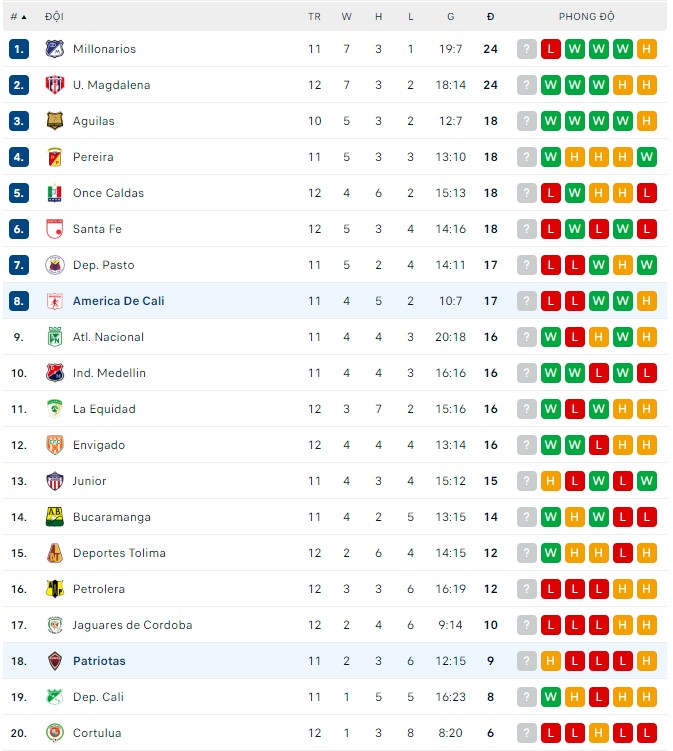Click Millonarios' gray upcoming match badge
673x751 pixels.
coord(527,49)
